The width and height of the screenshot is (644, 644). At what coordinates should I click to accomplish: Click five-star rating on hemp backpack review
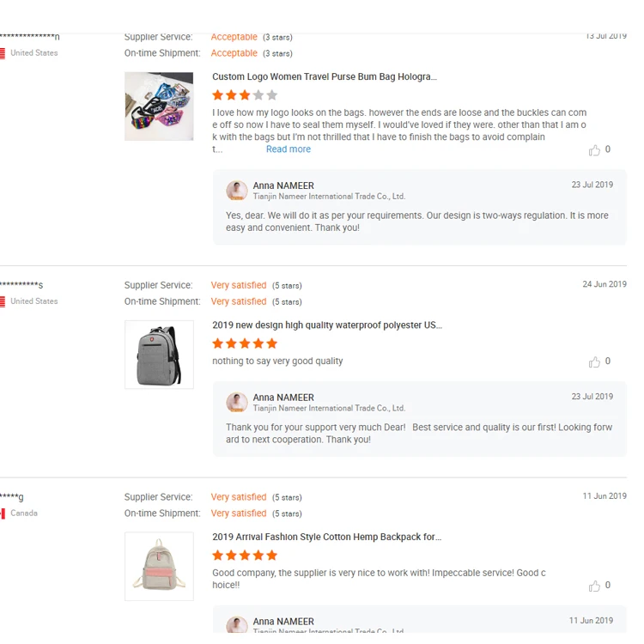pyautogui.click(x=245, y=556)
